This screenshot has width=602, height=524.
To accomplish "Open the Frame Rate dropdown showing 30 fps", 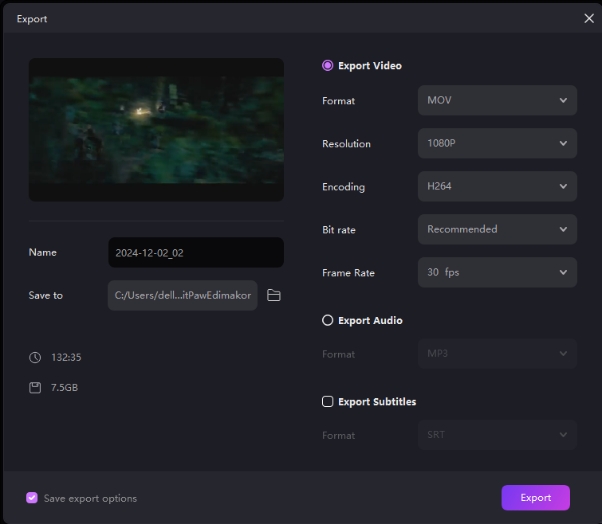I will [497, 273].
